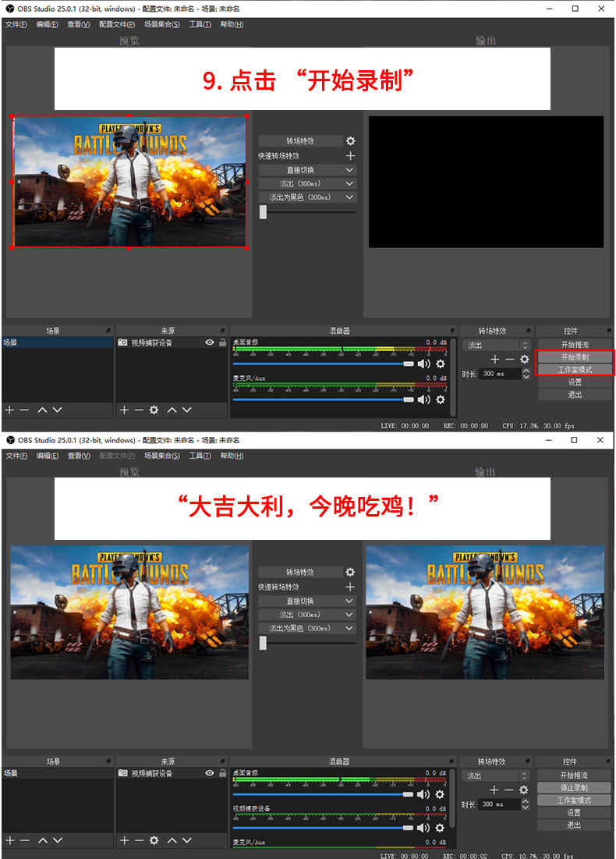616x859 pixels.
Task: Open 淡出 transition combo box in upper dock
Action: (497, 345)
